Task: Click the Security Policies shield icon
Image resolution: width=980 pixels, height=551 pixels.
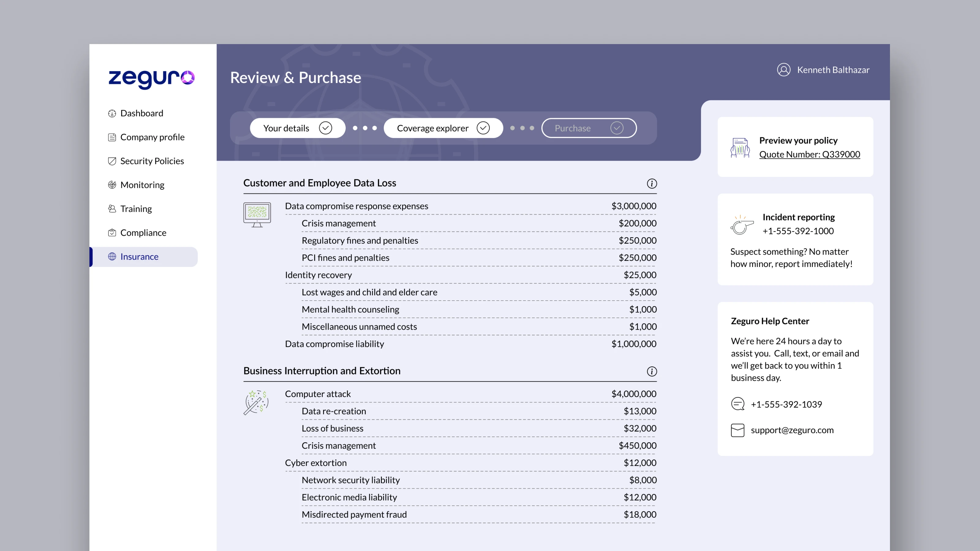Action: [112, 161]
